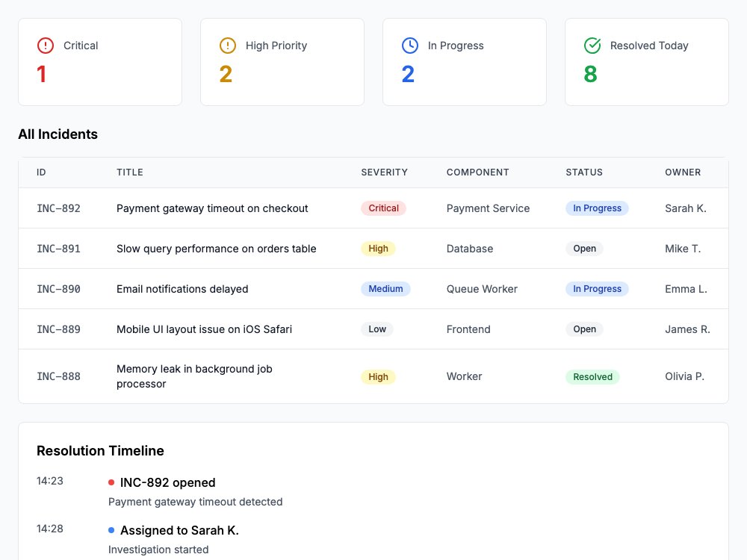Click the blue dot beside Assigned to Sarah K.
Screen dimensions: 747x560
coord(111,530)
